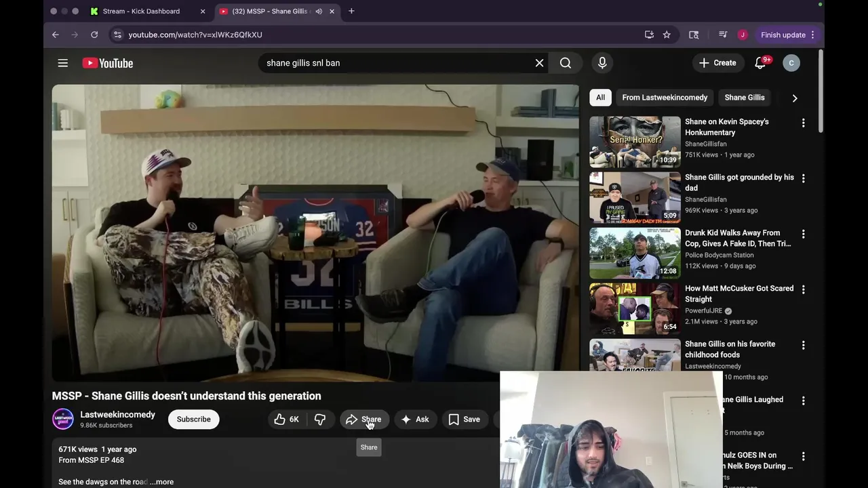Open Shane Gillis got grounded thumbnail
This screenshot has height=488, width=868.
pos(635,197)
